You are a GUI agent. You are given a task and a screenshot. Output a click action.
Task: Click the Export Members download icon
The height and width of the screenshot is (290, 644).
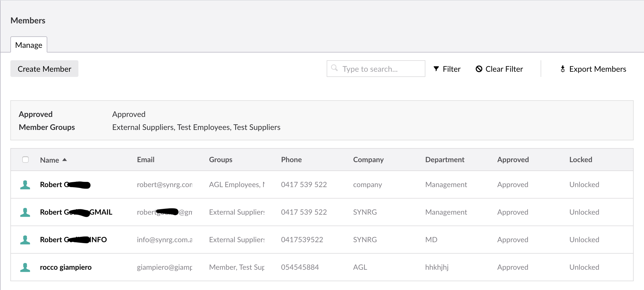[563, 69]
